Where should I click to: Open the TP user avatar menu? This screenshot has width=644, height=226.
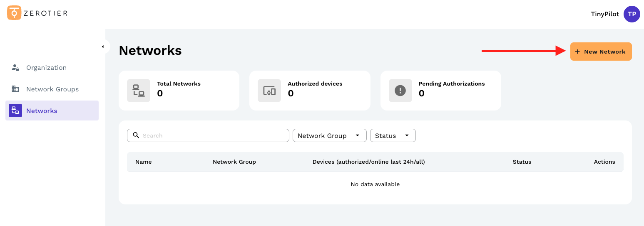pos(632,14)
